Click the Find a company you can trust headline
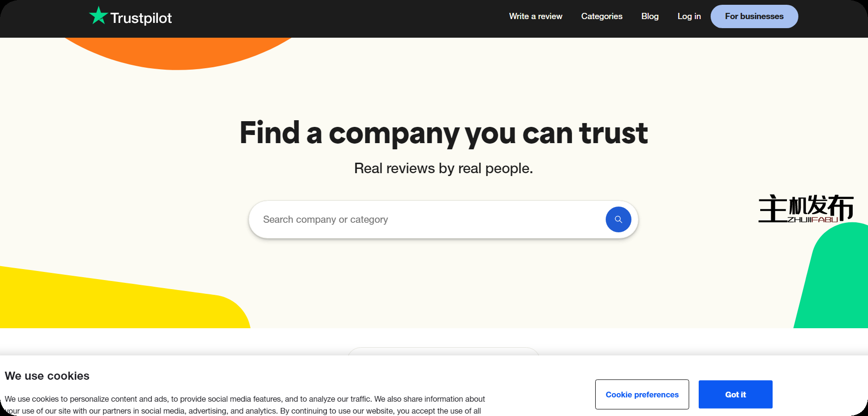Screen dimensions: 868x416 pyautogui.click(x=444, y=133)
